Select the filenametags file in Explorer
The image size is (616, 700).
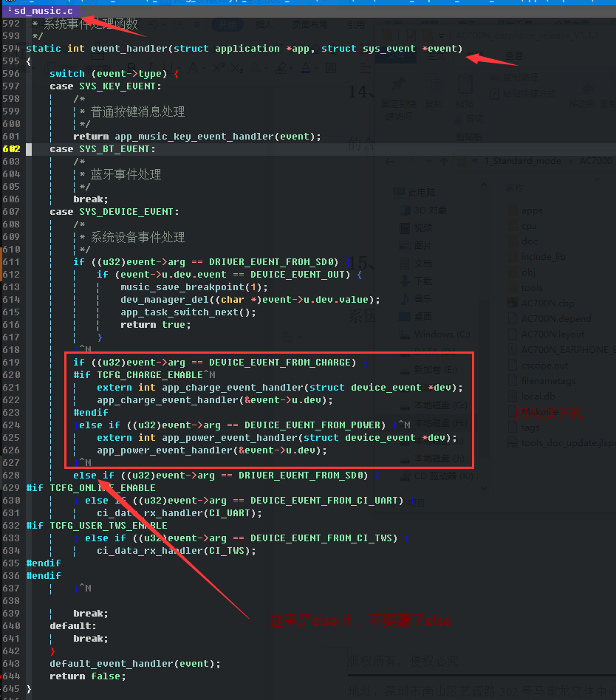pos(542,381)
